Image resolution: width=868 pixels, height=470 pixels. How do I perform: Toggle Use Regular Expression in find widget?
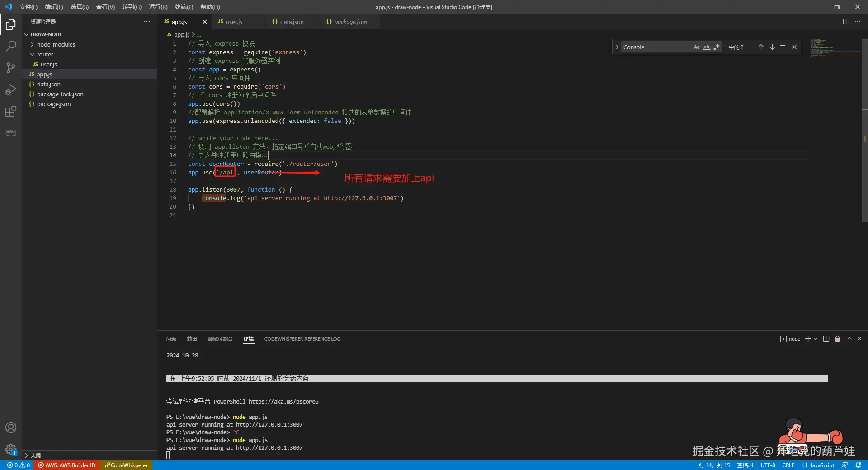click(x=717, y=47)
